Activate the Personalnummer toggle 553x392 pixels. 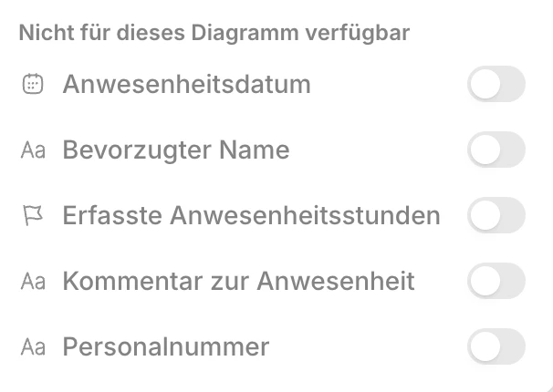496,346
